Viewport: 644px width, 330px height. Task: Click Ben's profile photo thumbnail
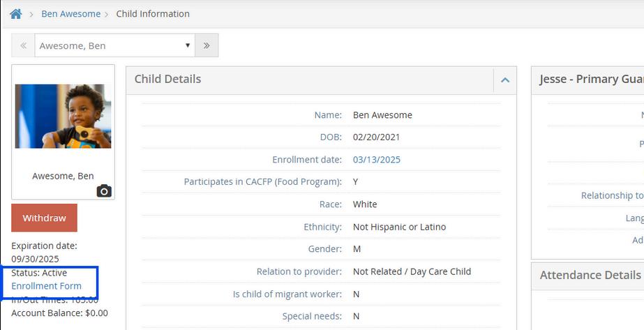point(63,116)
